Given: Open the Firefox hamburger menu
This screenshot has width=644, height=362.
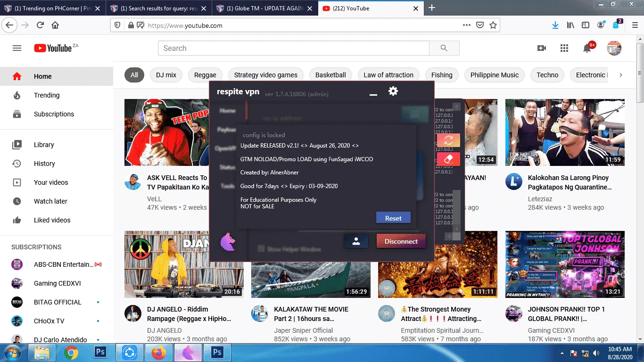Looking at the screenshot, I should (x=634, y=25).
